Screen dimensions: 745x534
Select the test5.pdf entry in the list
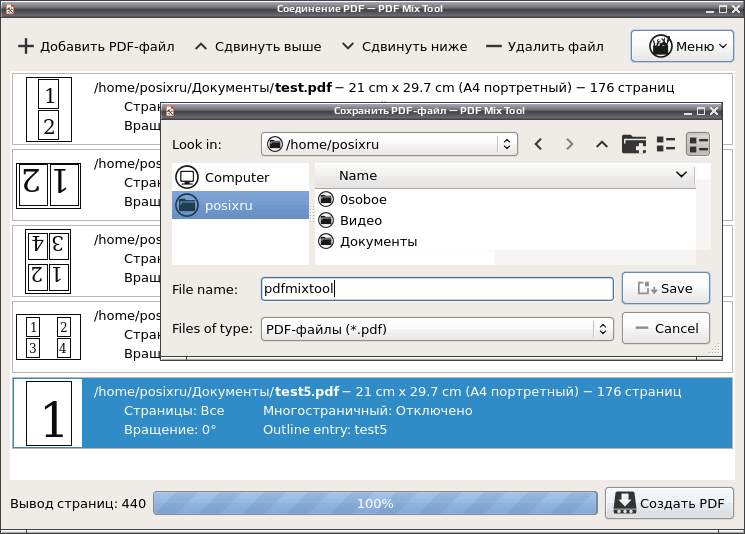[x=372, y=413]
